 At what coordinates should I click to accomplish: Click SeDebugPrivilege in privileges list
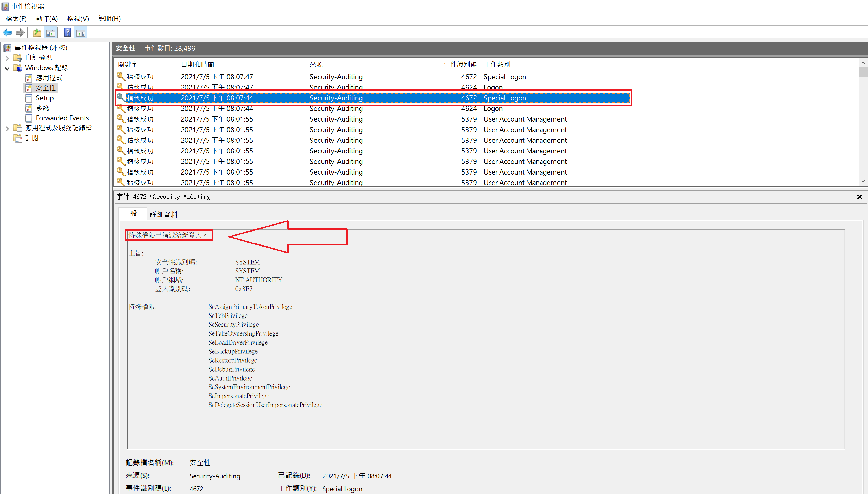pyautogui.click(x=232, y=369)
